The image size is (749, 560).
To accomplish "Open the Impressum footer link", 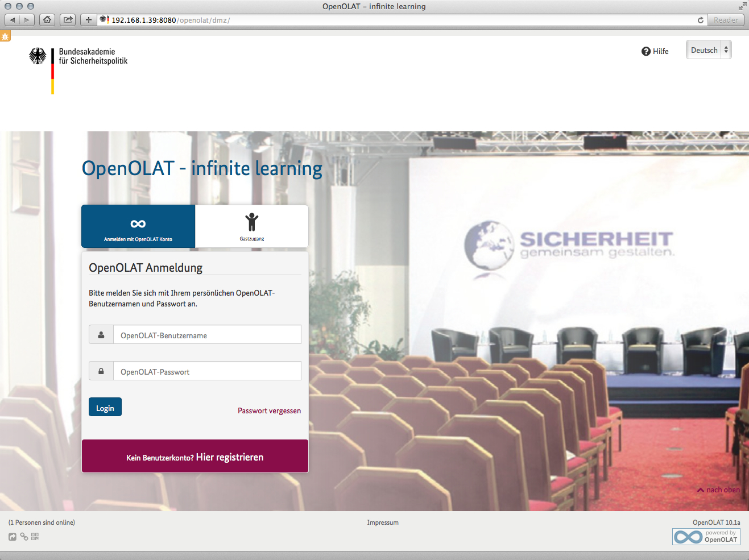I will click(383, 522).
